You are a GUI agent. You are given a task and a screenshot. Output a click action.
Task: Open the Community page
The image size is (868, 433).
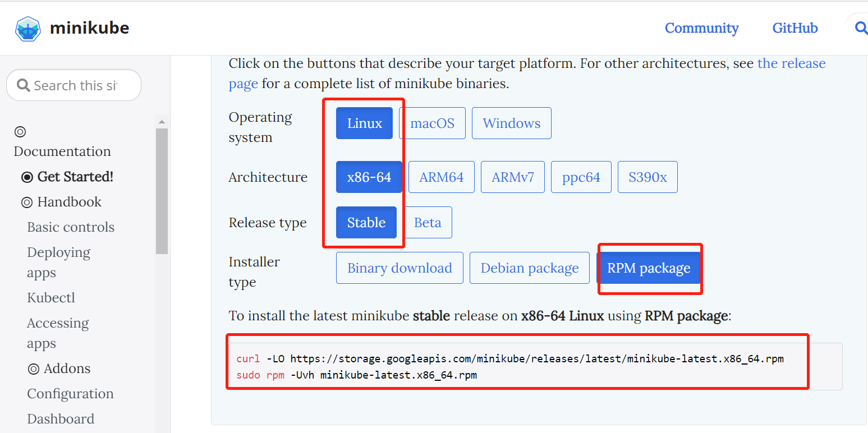(x=702, y=27)
